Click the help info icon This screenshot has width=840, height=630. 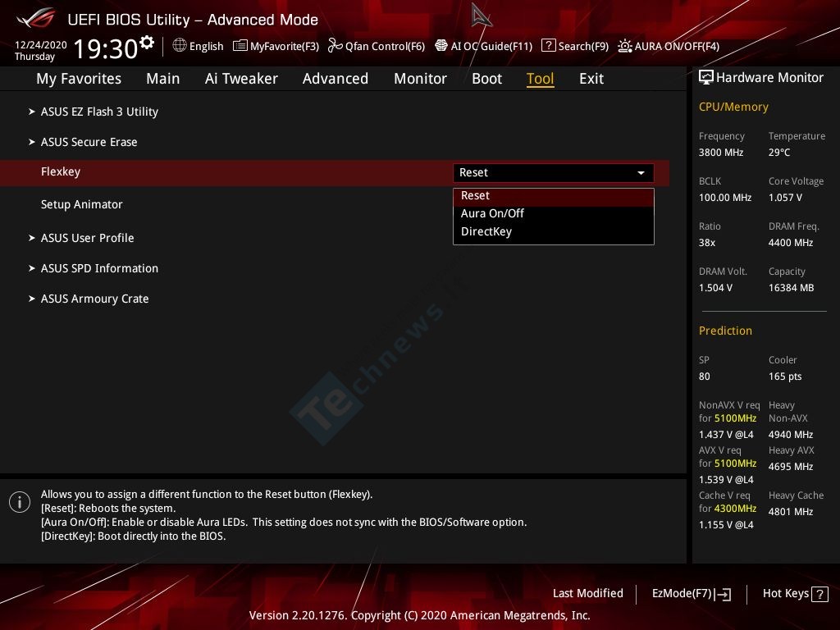[20, 502]
